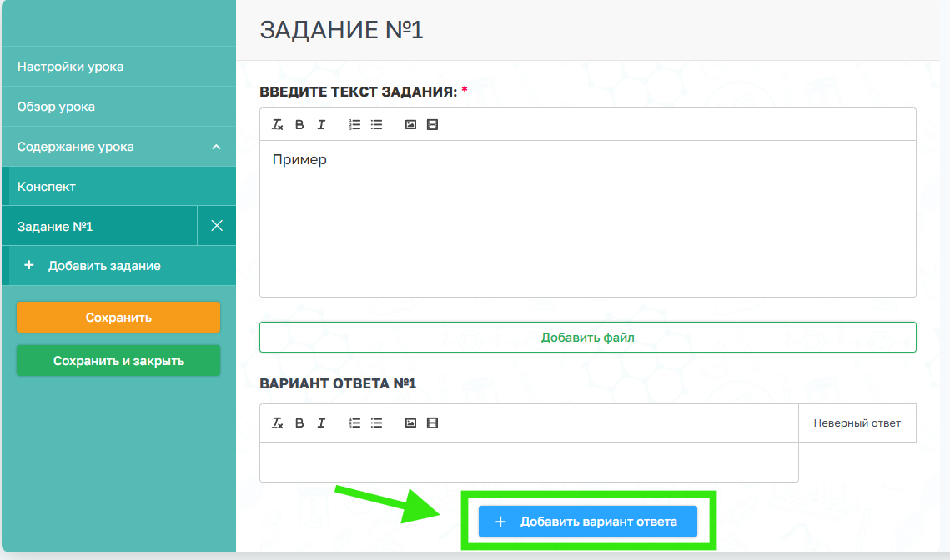Toggle italic in answer option editor
The image size is (950, 560).
(x=321, y=423)
